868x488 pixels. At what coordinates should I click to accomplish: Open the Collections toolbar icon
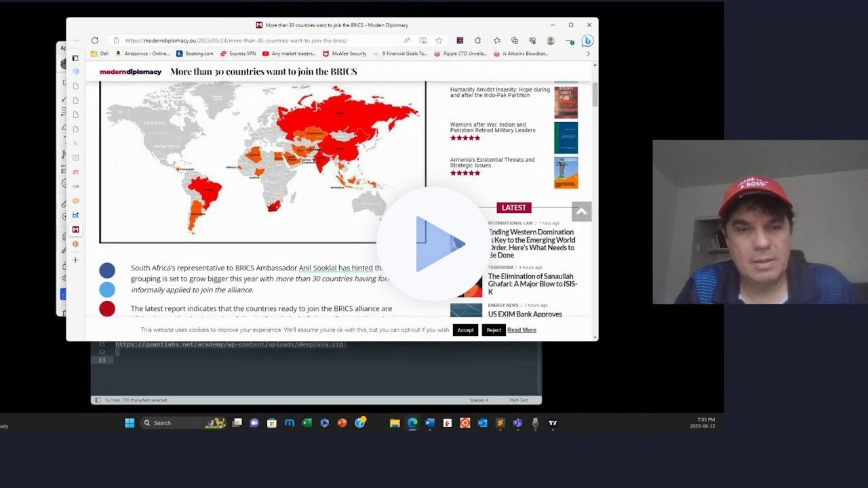click(x=514, y=41)
